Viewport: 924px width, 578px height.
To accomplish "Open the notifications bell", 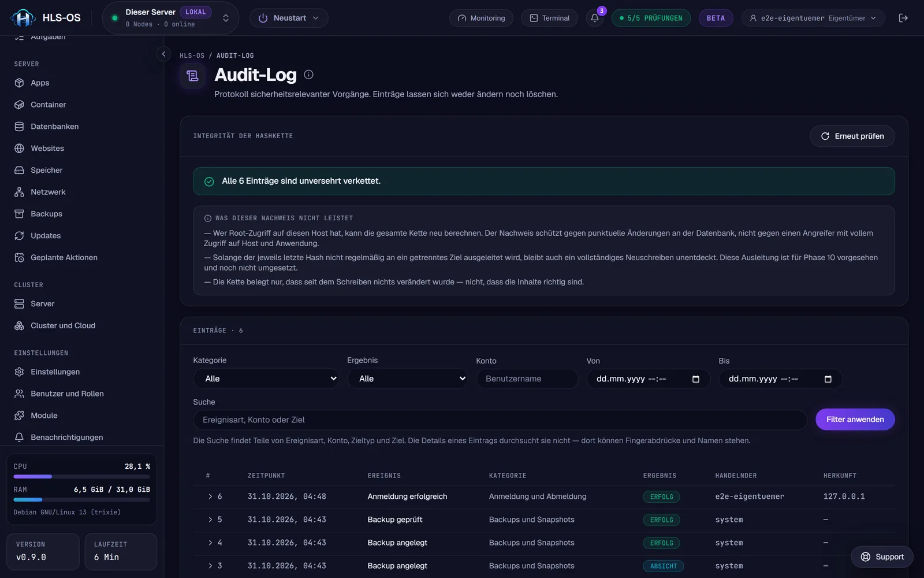I will (595, 18).
